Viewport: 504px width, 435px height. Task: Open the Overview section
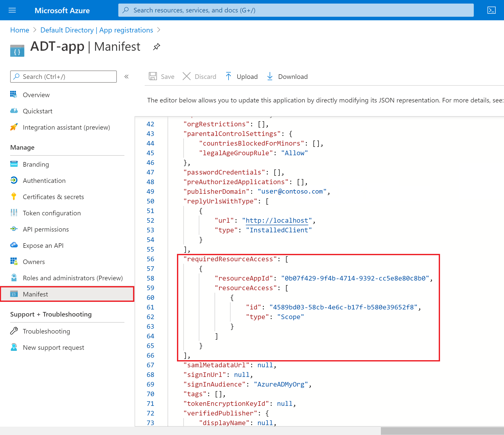tap(36, 94)
